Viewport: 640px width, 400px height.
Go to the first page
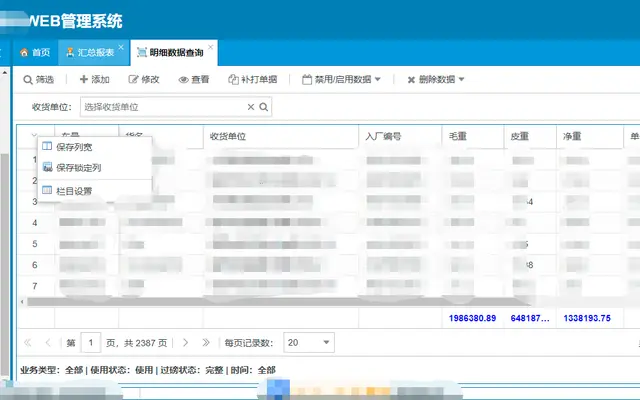coord(28,343)
